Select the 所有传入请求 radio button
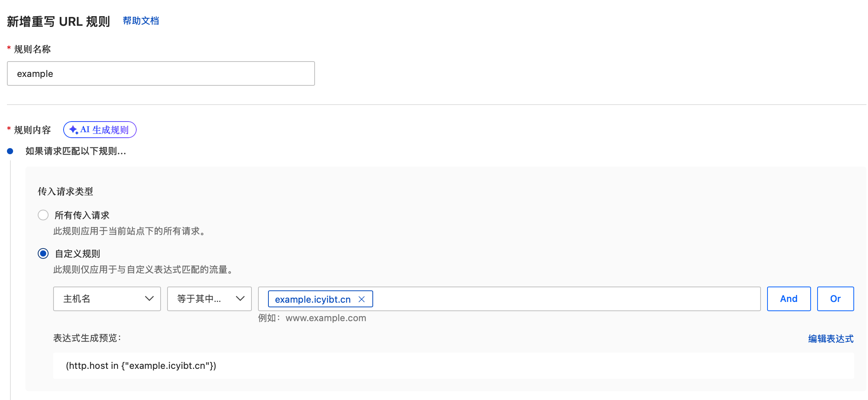This screenshot has width=868, height=400. point(43,215)
